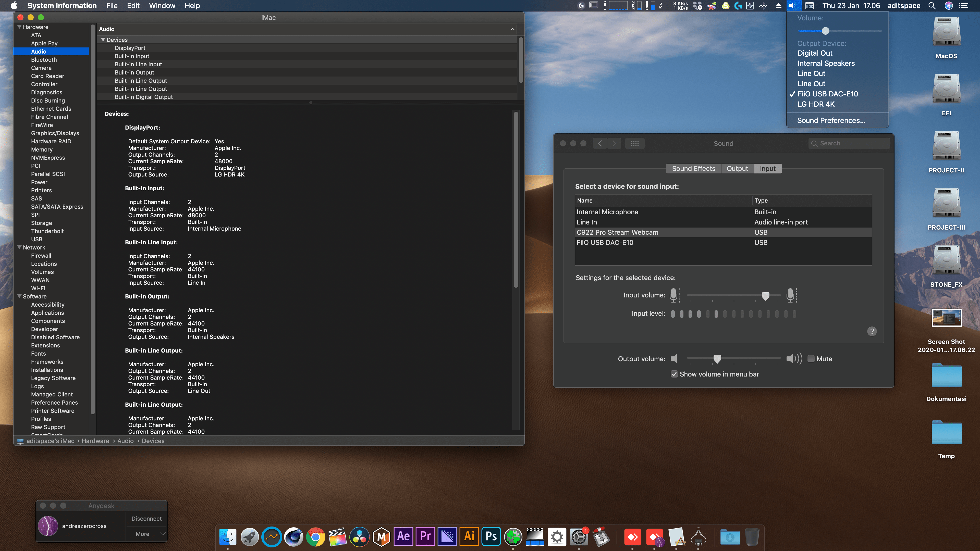Switch to the Sound Effects tab

(x=694, y=168)
